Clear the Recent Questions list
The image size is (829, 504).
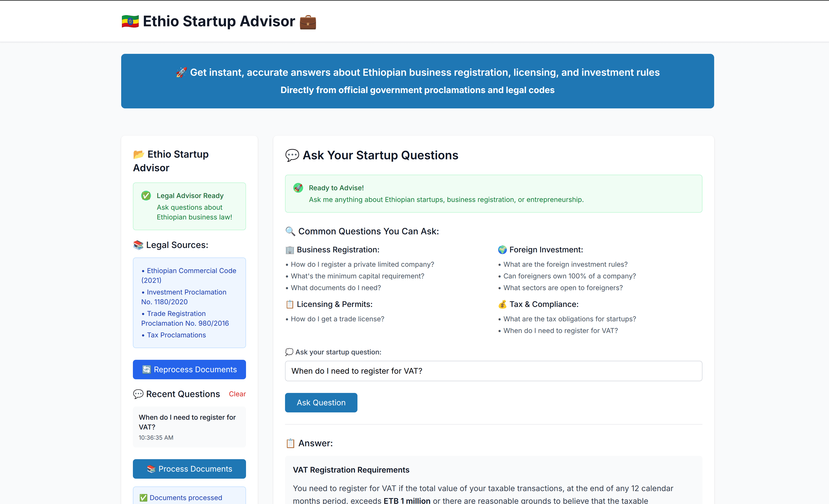pyautogui.click(x=237, y=394)
